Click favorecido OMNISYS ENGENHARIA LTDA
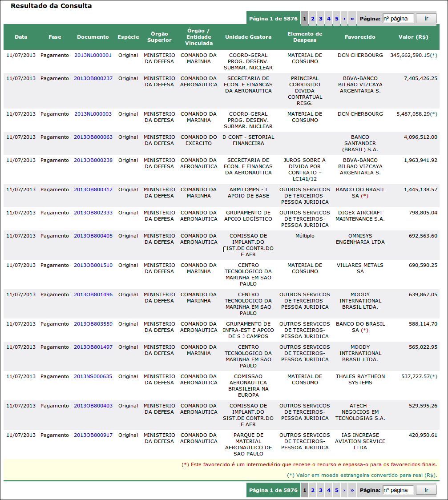The height and width of the screenshot is (500, 448). point(360,239)
